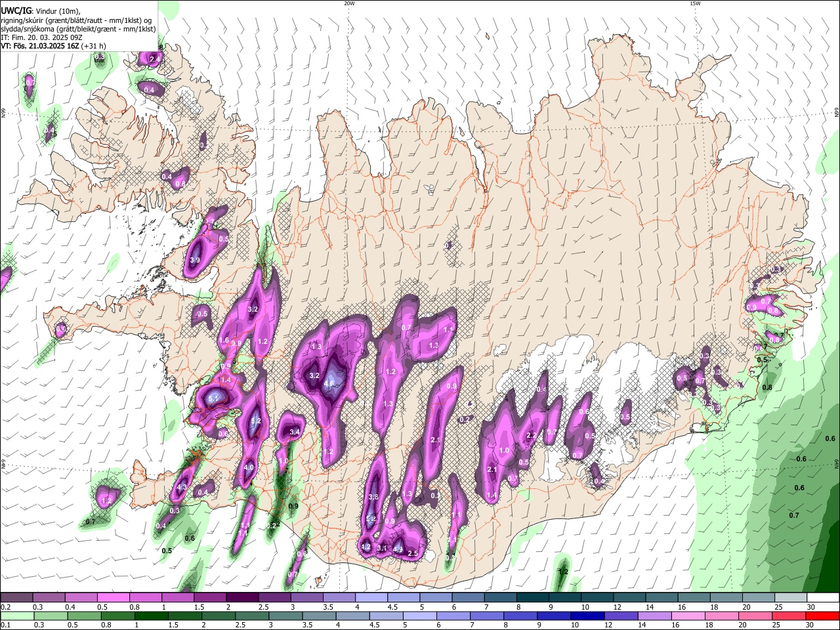Select the lavender 14 rain legend swatch
Screen dimensions: 840x630
point(654,616)
